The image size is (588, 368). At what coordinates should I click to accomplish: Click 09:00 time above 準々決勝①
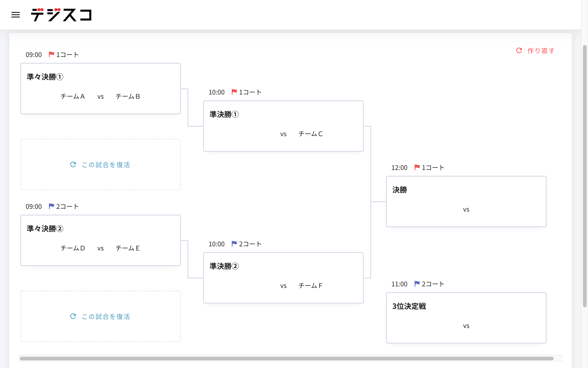tap(34, 55)
